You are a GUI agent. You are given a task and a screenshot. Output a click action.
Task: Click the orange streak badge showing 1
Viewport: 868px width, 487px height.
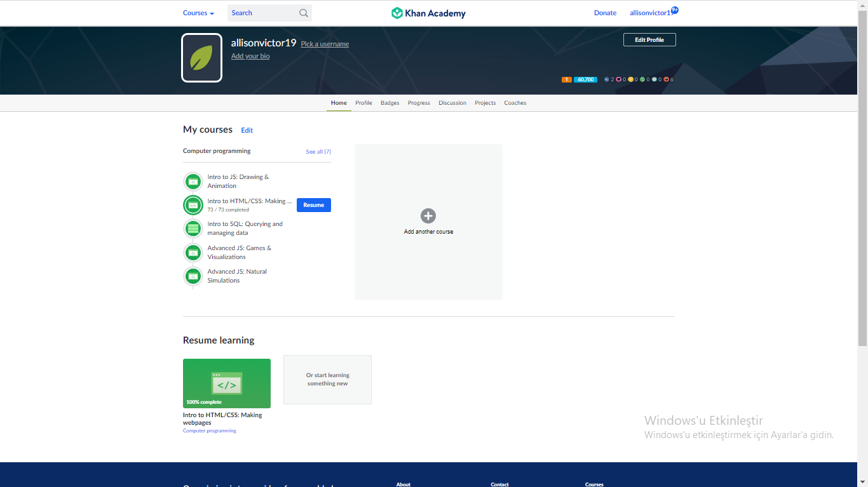[567, 79]
